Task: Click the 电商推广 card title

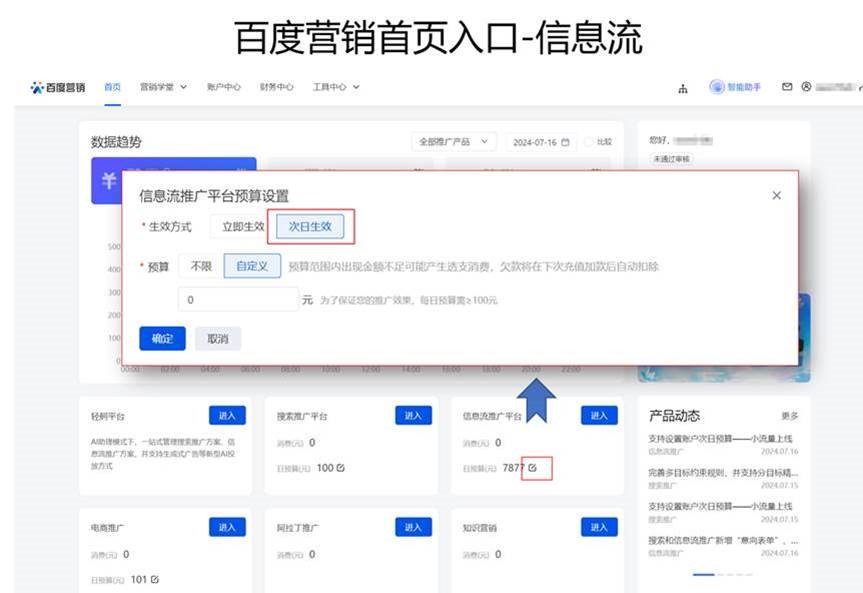Action: pyautogui.click(x=108, y=528)
